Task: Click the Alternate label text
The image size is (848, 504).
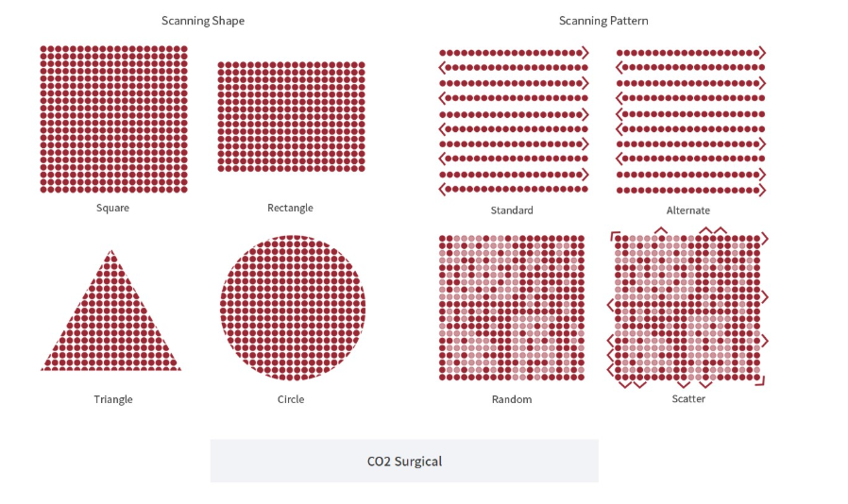Action: pos(687,210)
